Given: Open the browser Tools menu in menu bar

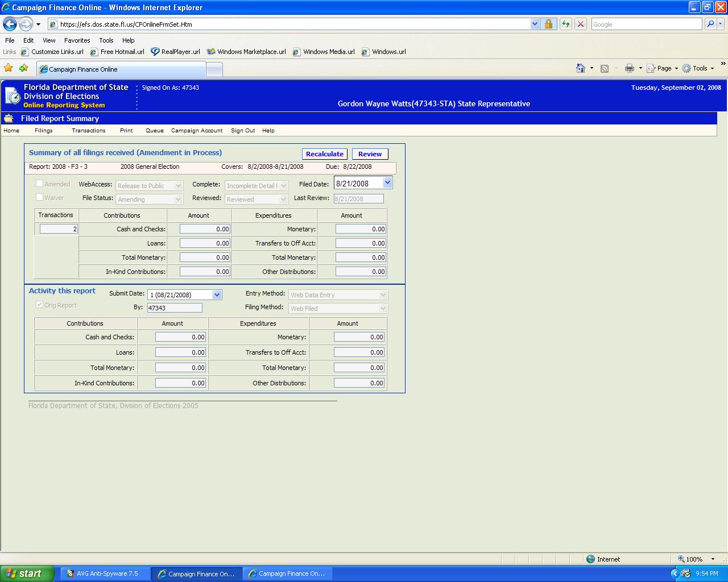Looking at the screenshot, I should pyautogui.click(x=106, y=40).
